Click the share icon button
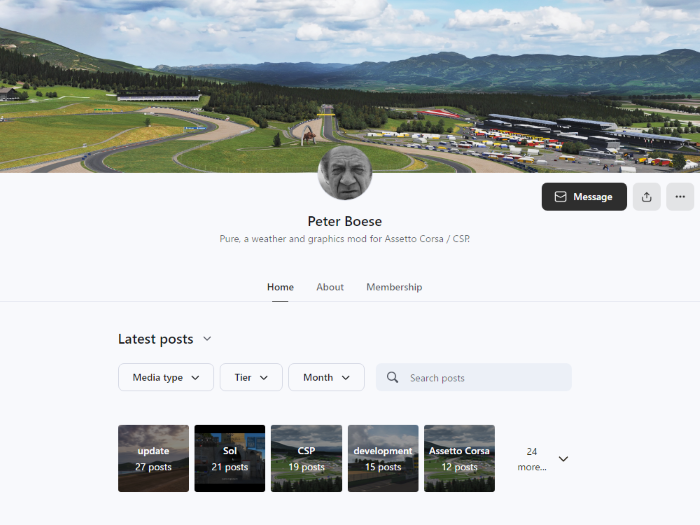This screenshot has width=700, height=525. pos(646,197)
